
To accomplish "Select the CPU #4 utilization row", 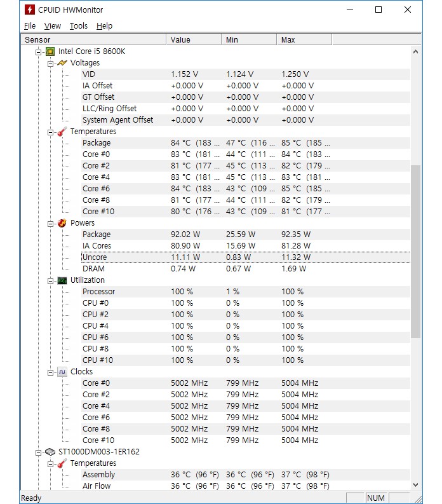I will click(246, 326).
